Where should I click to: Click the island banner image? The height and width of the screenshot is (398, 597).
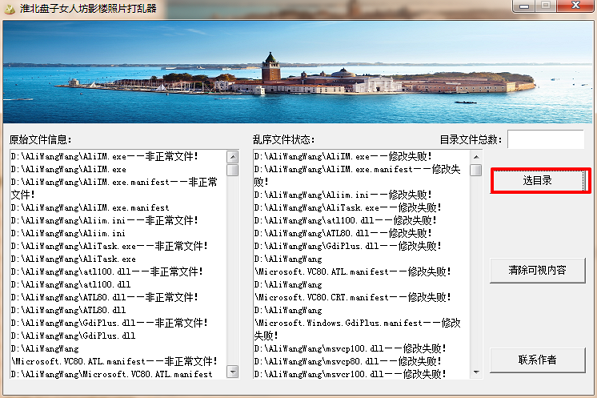(298, 72)
